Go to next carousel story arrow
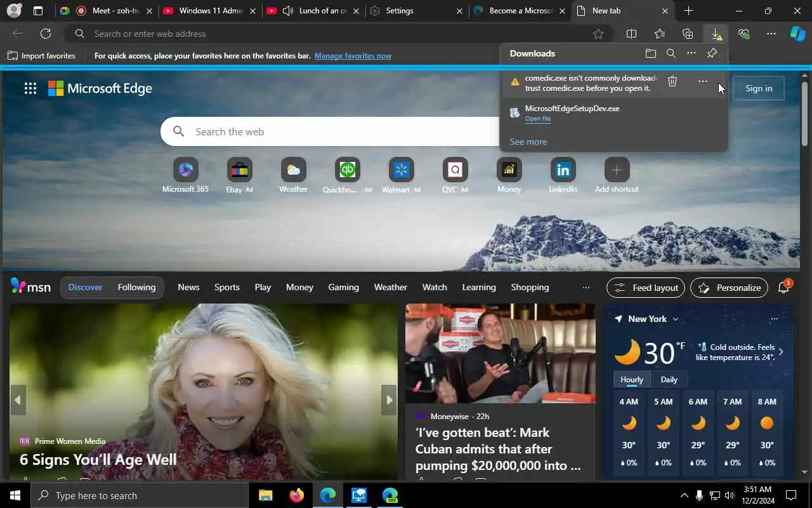812x508 pixels. [x=389, y=400]
